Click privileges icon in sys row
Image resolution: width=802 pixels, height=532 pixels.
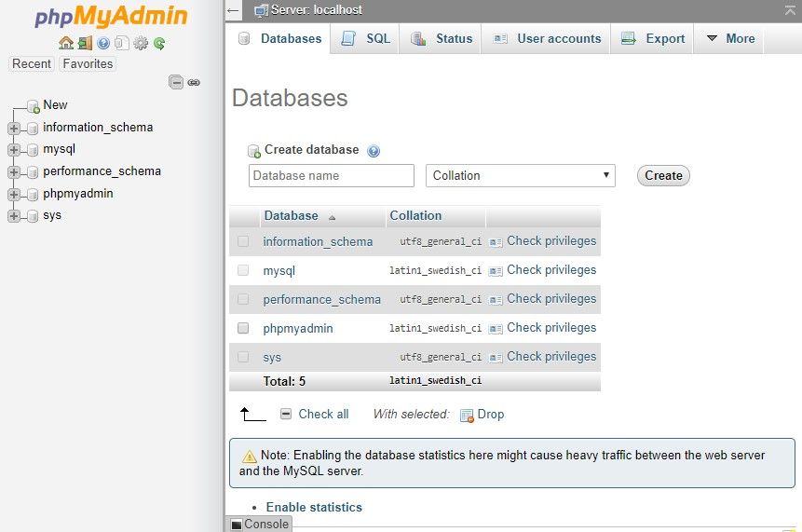[x=496, y=358]
